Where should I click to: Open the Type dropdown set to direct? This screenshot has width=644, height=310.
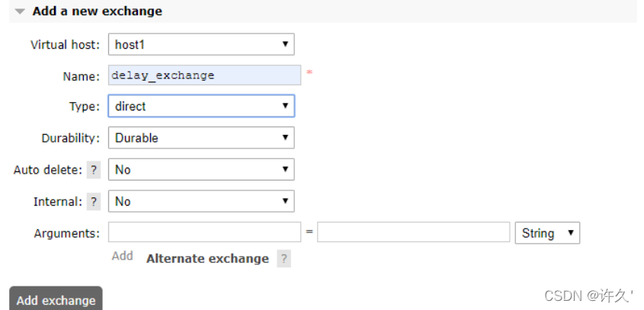point(201,107)
